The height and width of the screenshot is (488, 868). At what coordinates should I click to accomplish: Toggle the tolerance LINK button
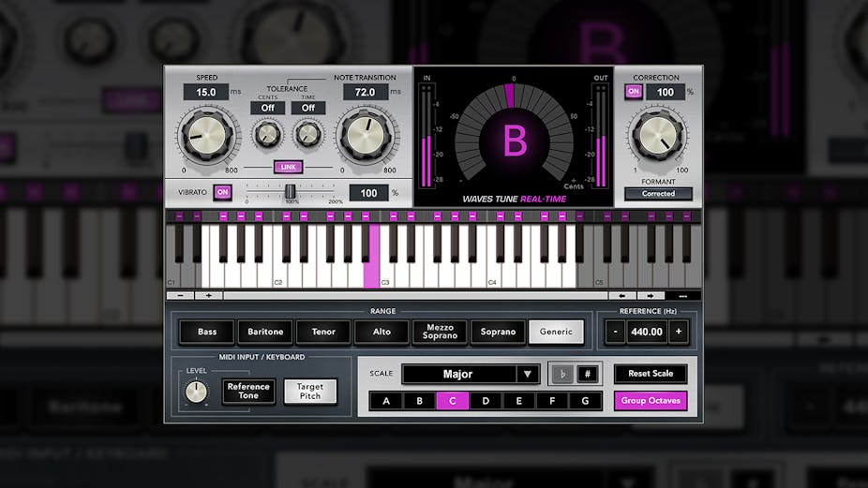288,167
